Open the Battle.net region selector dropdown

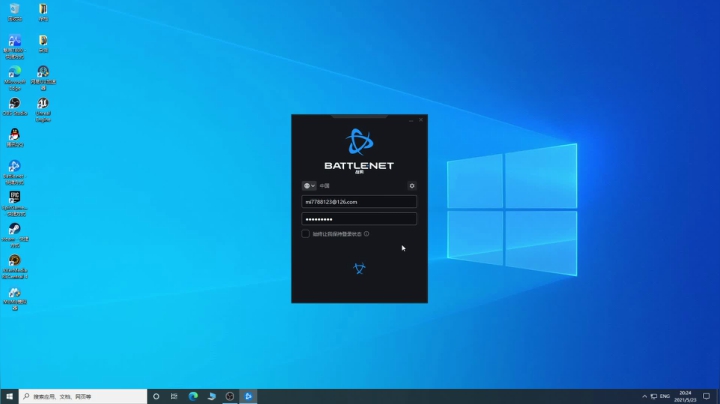(309, 186)
